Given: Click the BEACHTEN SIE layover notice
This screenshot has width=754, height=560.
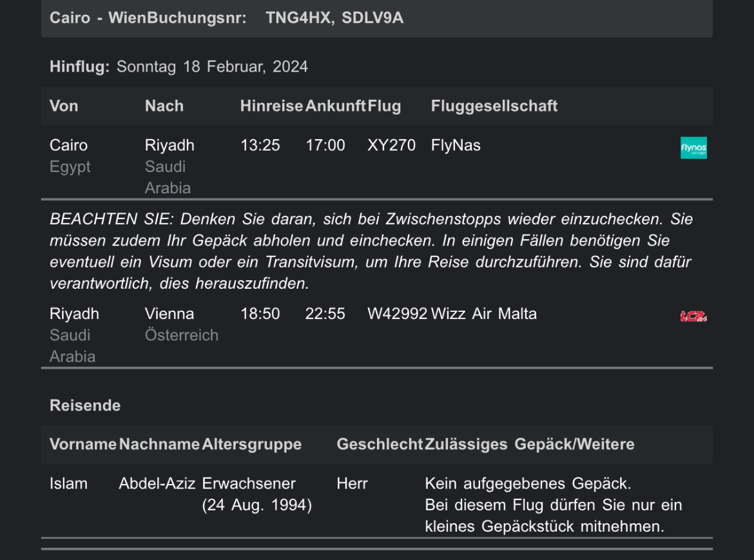Looking at the screenshot, I should point(371,251).
